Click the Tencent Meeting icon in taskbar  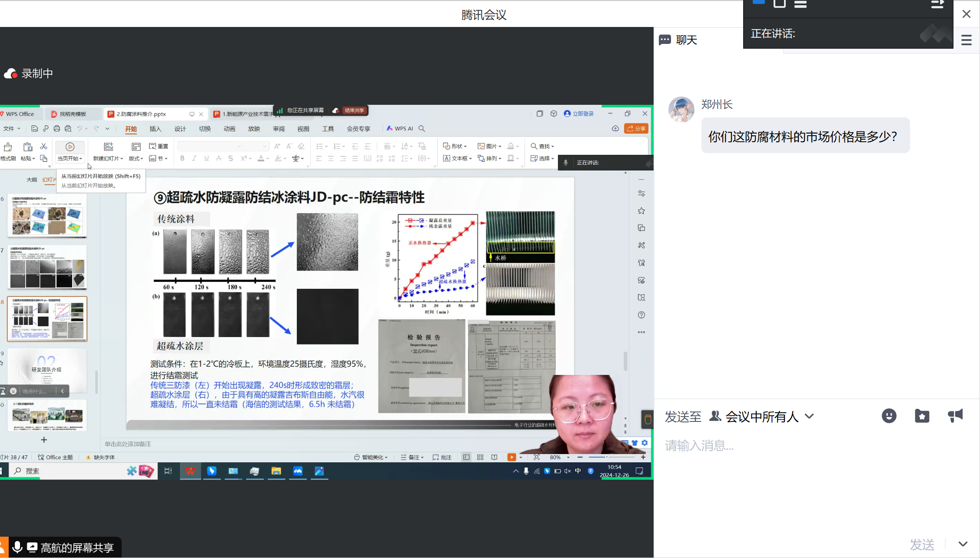[298, 471]
